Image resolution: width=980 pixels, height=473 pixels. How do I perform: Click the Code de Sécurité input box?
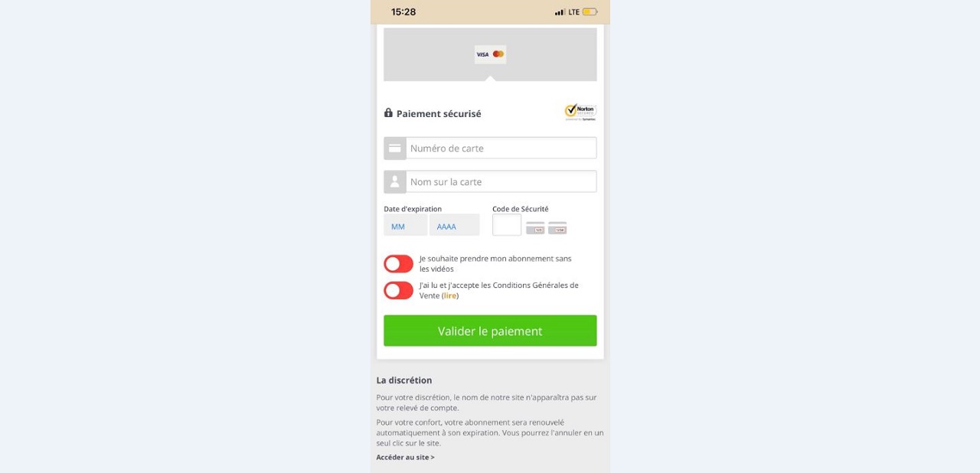pyautogui.click(x=507, y=225)
